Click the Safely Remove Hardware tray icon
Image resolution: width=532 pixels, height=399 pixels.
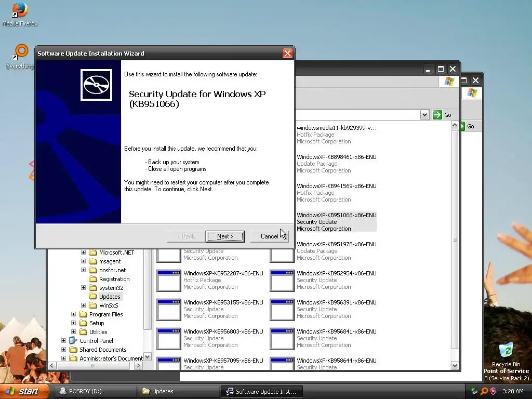coord(474,391)
